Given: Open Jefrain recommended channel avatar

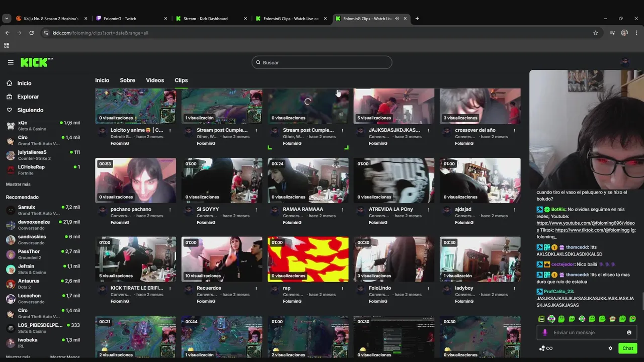Looking at the screenshot, I should [x=10, y=269].
